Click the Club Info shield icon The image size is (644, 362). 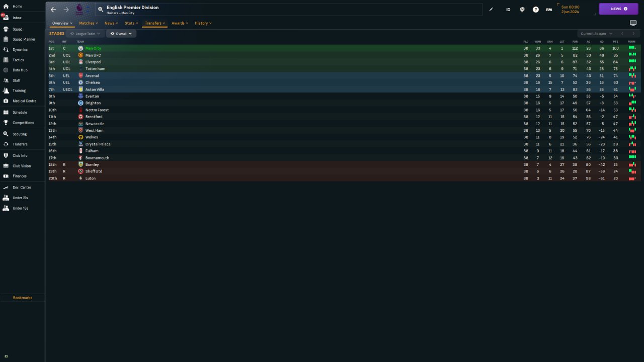(x=6, y=156)
